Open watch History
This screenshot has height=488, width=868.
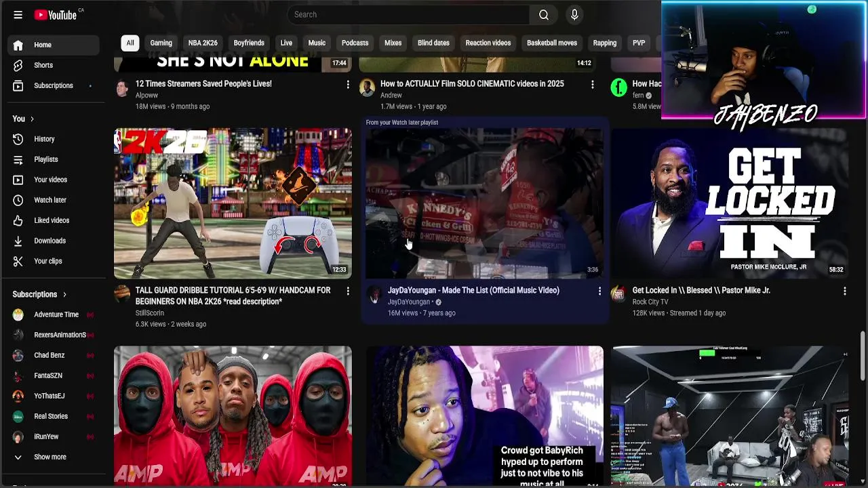pos(54,139)
